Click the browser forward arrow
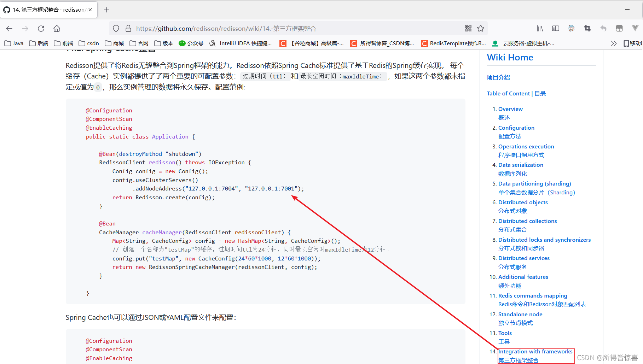643x364 pixels. point(25,29)
